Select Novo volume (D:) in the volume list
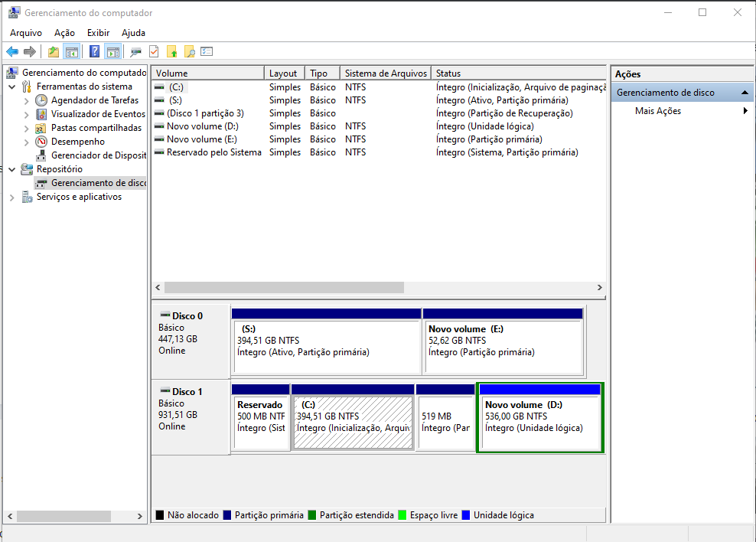 tap(379, 126)
